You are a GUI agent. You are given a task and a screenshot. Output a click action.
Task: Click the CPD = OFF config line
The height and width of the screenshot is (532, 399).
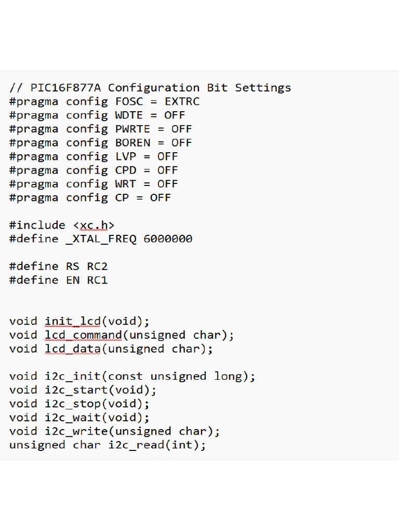pyautogui.click(x=94, y=170)
